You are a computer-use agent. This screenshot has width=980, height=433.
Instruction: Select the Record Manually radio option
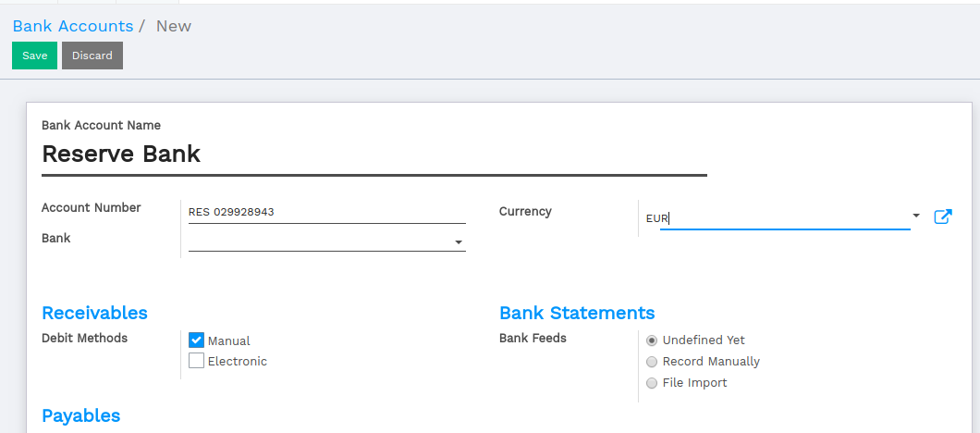tap(652, 362)
